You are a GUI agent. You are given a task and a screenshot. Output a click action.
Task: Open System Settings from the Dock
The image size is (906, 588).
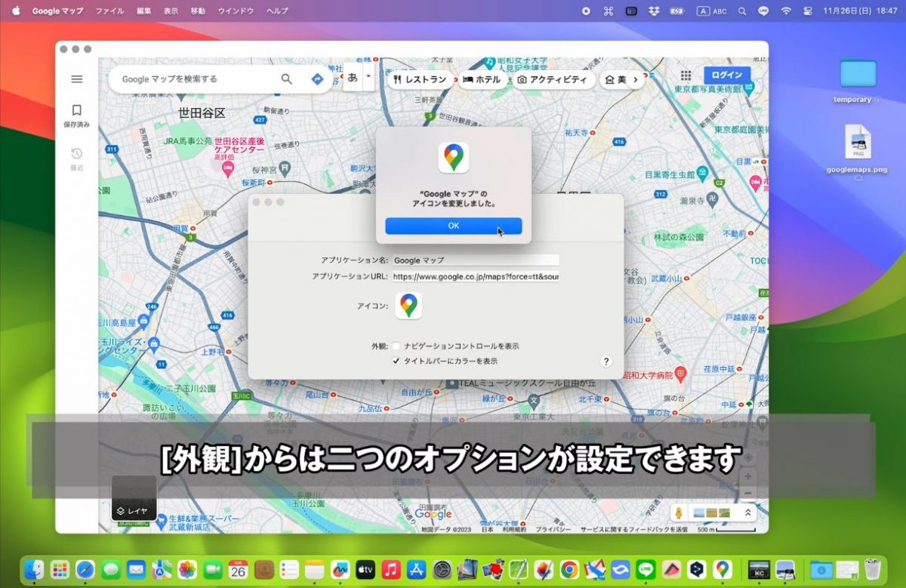pos(442,568)
